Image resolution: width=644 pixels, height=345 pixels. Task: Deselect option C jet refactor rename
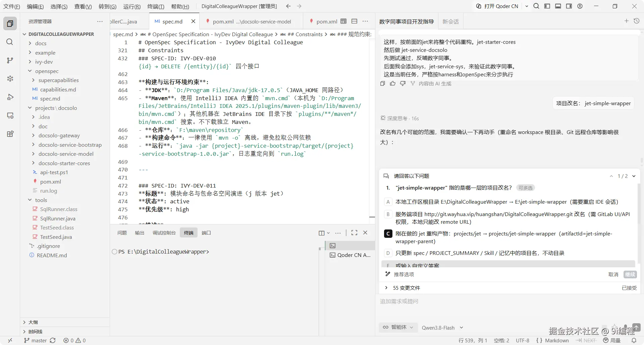509,237
